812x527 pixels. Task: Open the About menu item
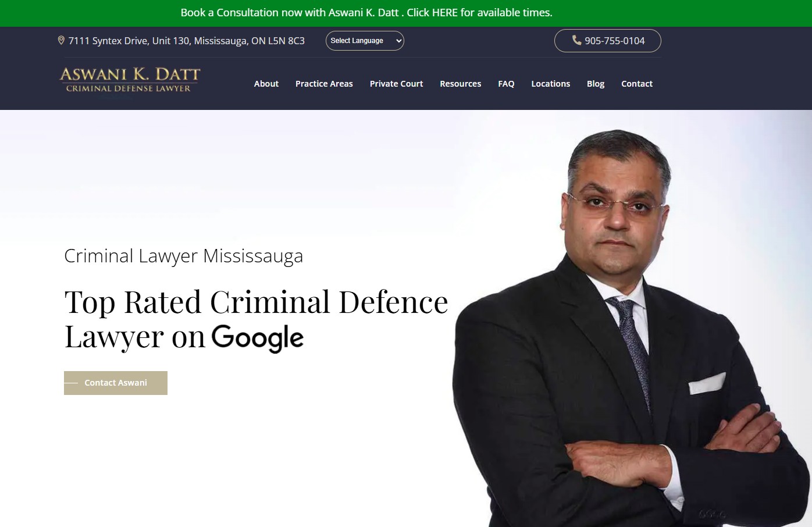click(x=266, y=83)
